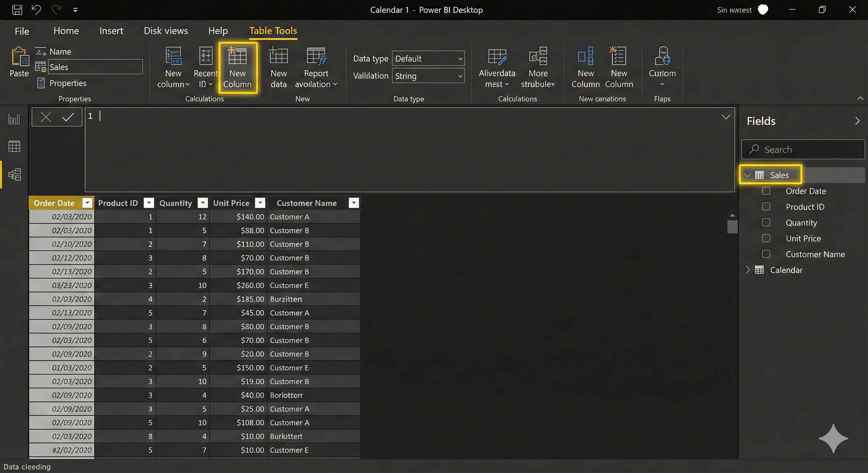The height and width of the screenshot is (473, 868).
Task: Open the Data type Default dropdown
Action: [460, 58]
